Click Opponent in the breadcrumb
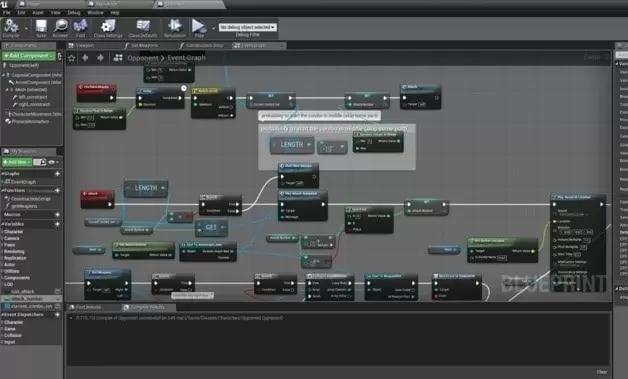The width and height of the screenshot is (628, 379). tap(143, 58)
